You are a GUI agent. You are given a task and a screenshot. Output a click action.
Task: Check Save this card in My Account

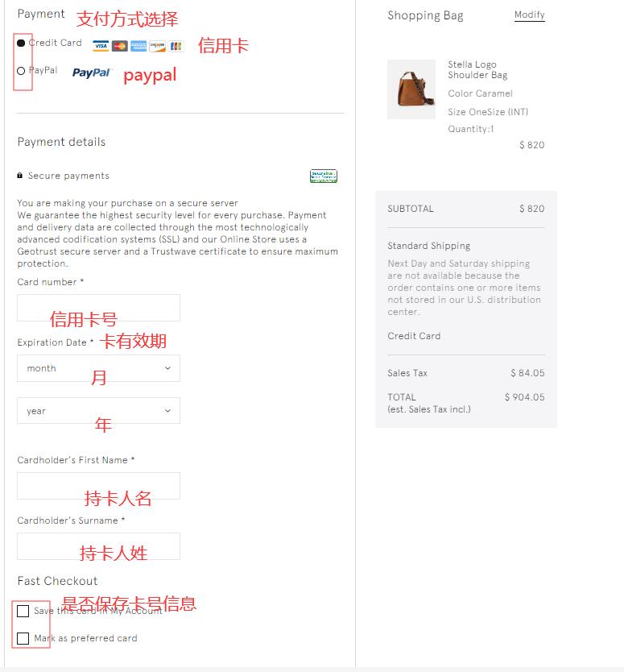pyautogui.click(x=23, y=611)
